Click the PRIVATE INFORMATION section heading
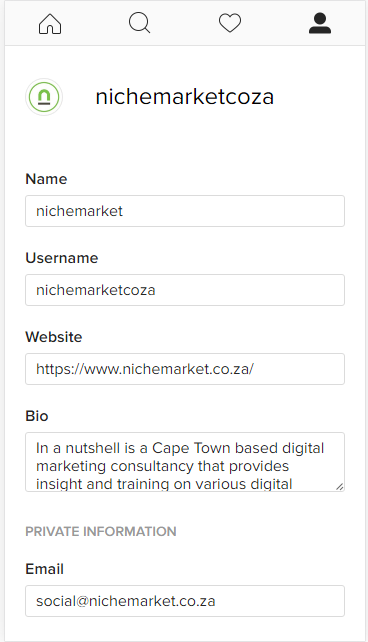 click(101, 531)
